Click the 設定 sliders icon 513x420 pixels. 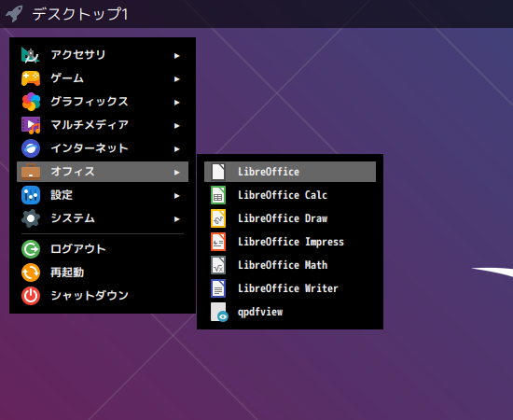pos(31,195)
